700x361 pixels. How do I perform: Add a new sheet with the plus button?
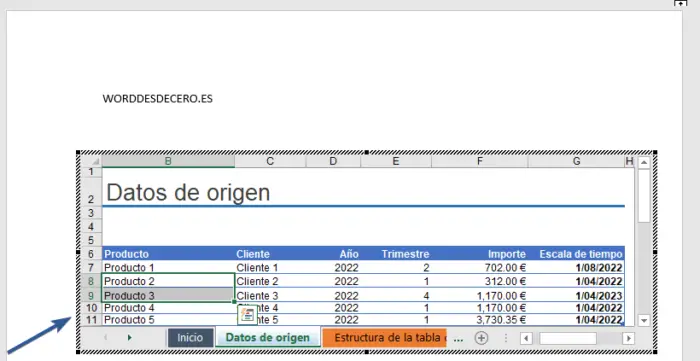click(481, 338)
